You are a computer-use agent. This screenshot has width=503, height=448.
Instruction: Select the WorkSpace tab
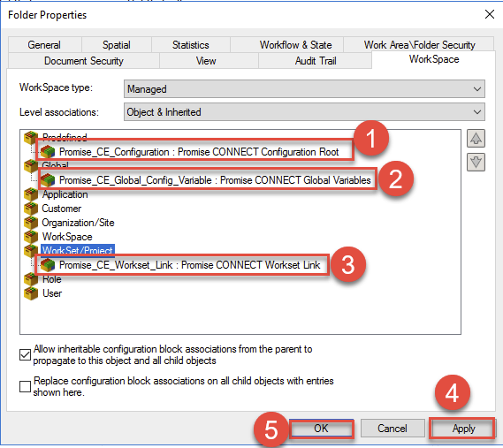point(434,59)
